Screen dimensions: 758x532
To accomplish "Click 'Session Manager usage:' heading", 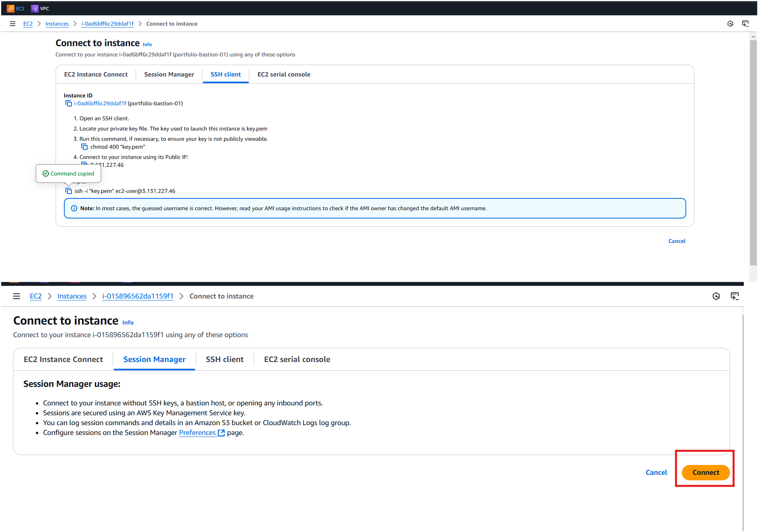I will (x=72, y=384).
